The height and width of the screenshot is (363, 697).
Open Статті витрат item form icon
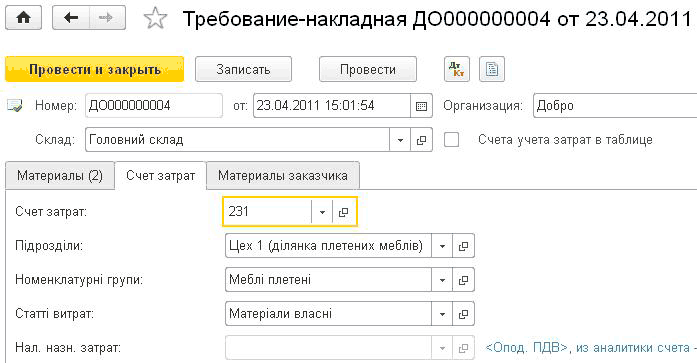463,314
